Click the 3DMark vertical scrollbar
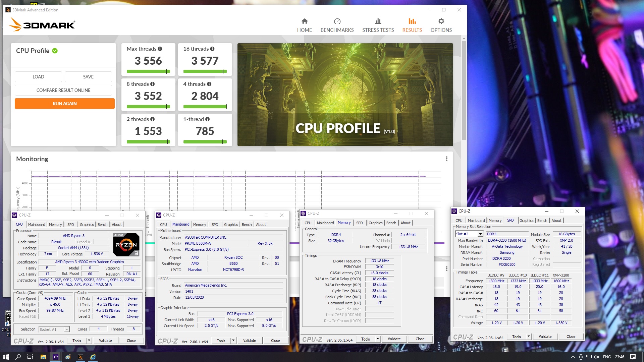 [464, 90]
